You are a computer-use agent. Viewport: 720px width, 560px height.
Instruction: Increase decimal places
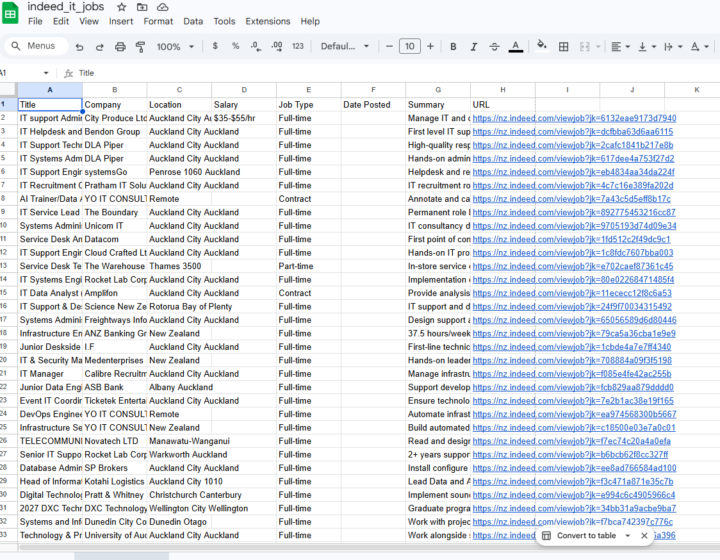tap(277, 46)
